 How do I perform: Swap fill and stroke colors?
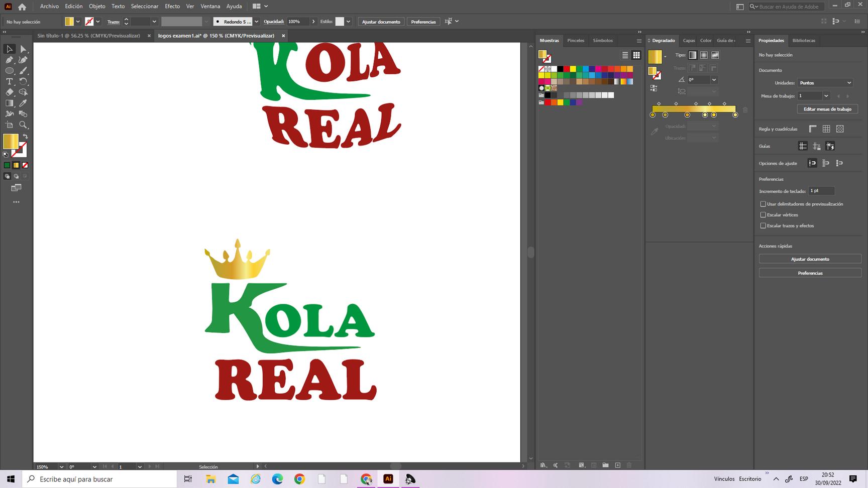click(25, 136)
